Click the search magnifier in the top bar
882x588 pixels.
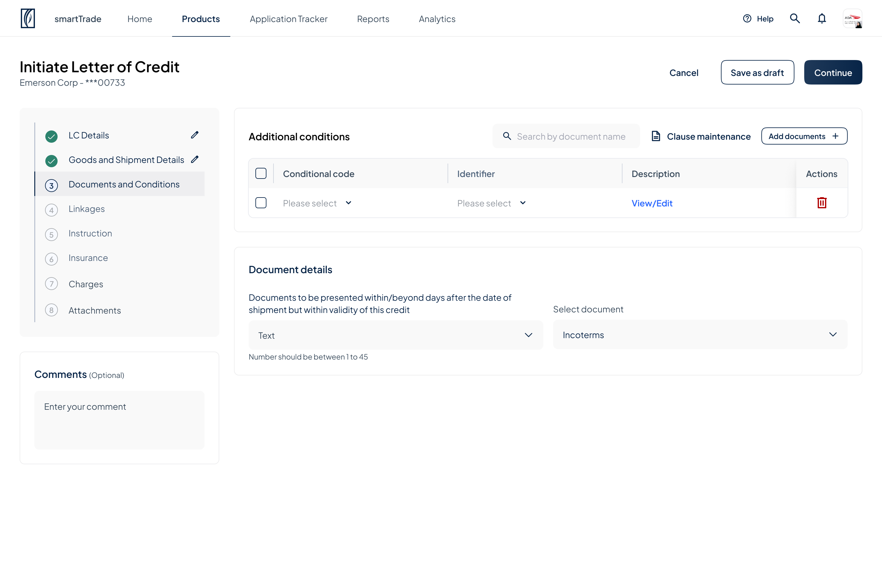(x=795, y=18)
